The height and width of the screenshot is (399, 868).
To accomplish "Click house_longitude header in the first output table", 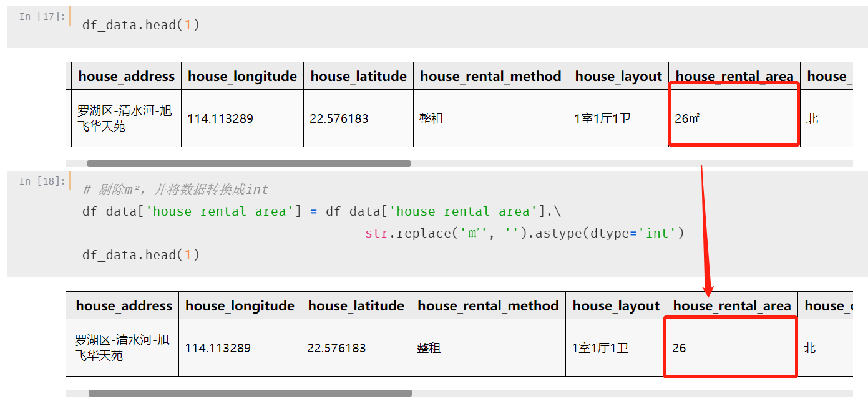I will (242, 77).
